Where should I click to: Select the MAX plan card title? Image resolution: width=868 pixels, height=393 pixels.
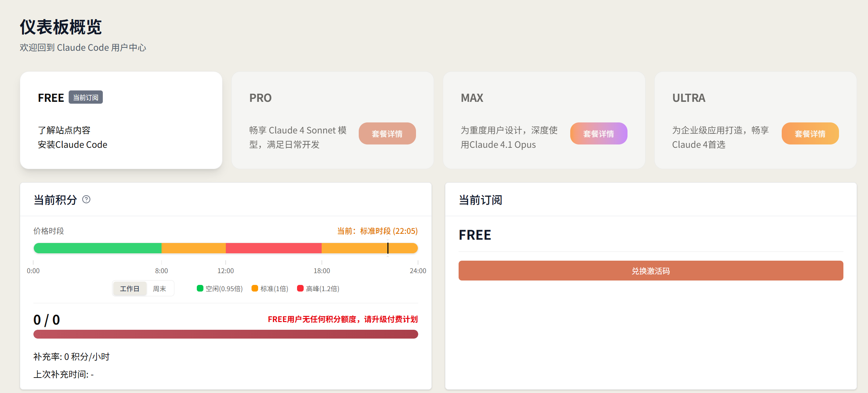pos(472,98)
